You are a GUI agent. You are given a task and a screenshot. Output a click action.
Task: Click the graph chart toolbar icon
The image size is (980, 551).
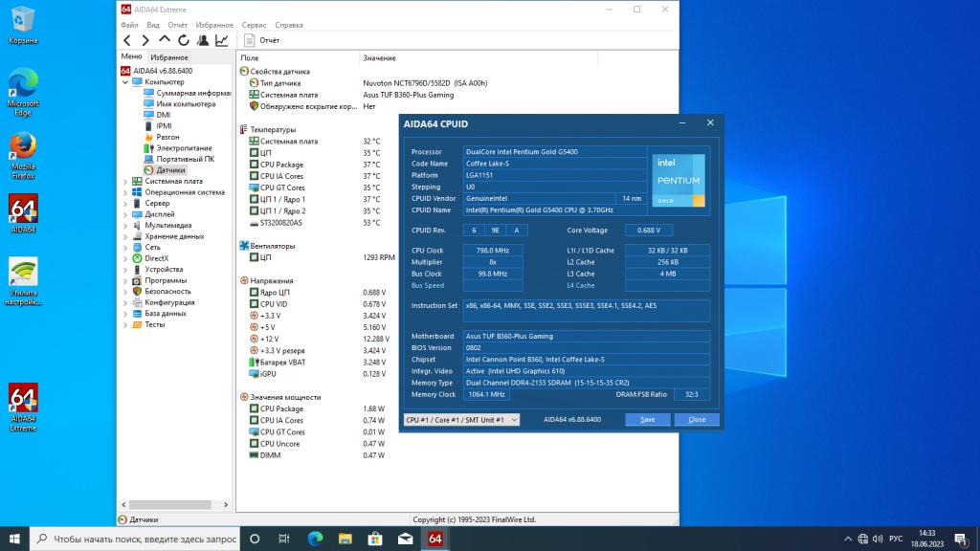coord(222,40)
